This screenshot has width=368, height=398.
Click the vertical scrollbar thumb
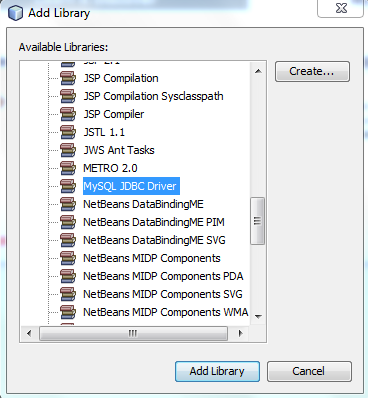click(x=258, y=221)
